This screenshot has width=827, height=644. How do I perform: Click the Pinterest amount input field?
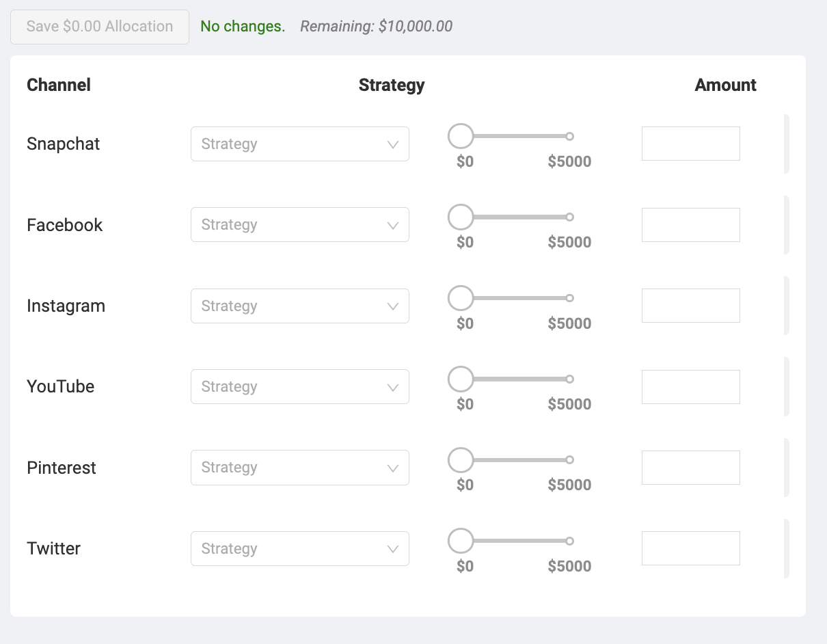[x=690, y=468]
